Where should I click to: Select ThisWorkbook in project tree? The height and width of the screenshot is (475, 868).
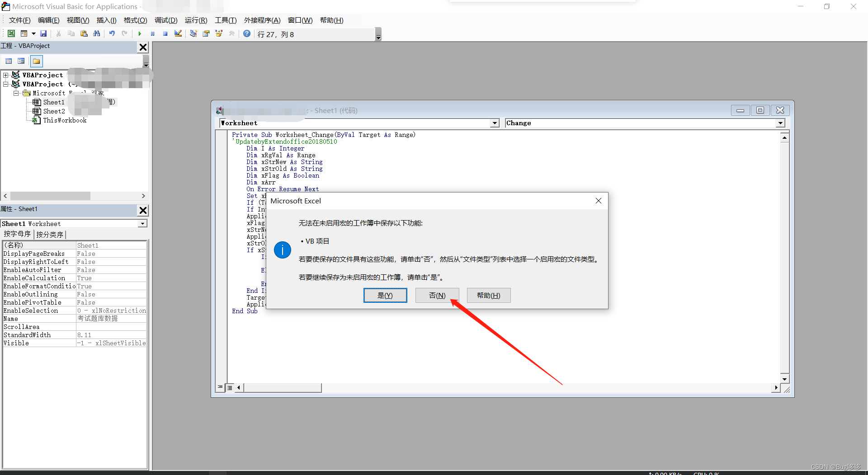click(65, 120)
